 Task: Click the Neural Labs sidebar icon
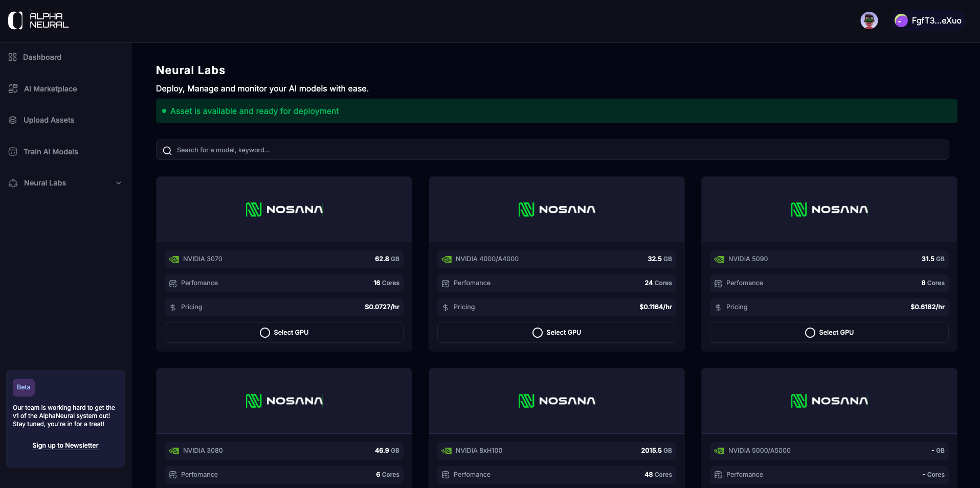[13, 183]
